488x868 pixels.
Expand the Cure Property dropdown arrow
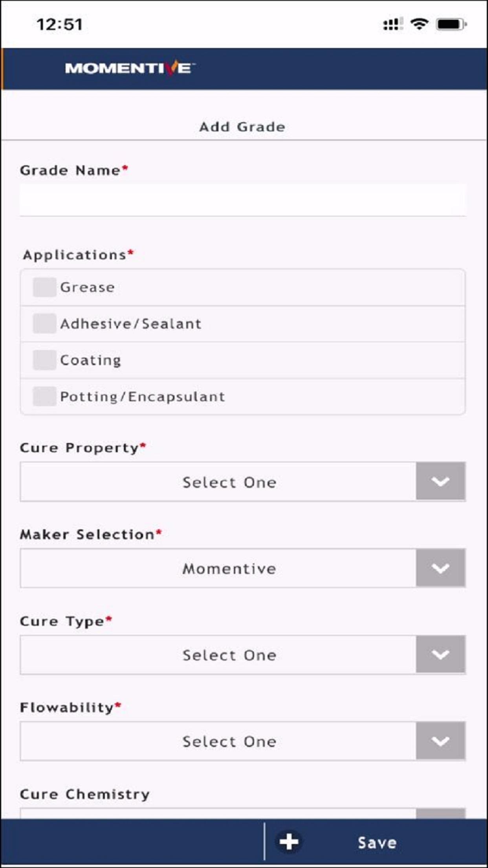(440, 481)
